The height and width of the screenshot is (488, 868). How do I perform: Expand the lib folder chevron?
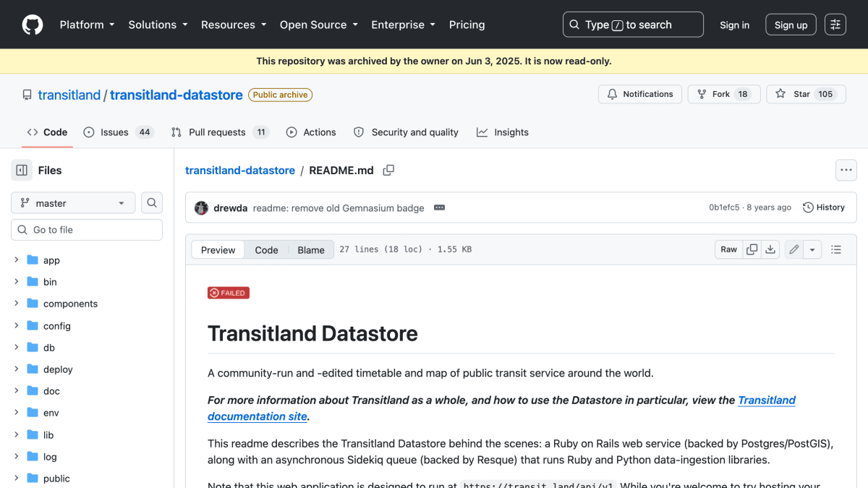(17, 435)
